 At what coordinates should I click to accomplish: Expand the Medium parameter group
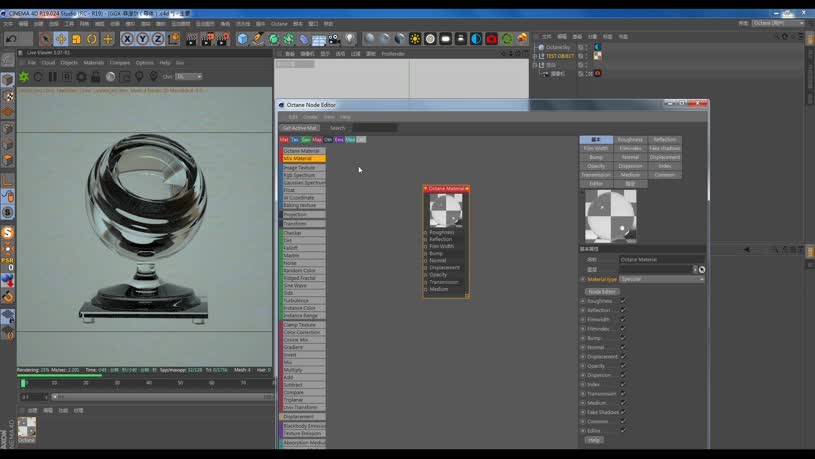point(583,403)
